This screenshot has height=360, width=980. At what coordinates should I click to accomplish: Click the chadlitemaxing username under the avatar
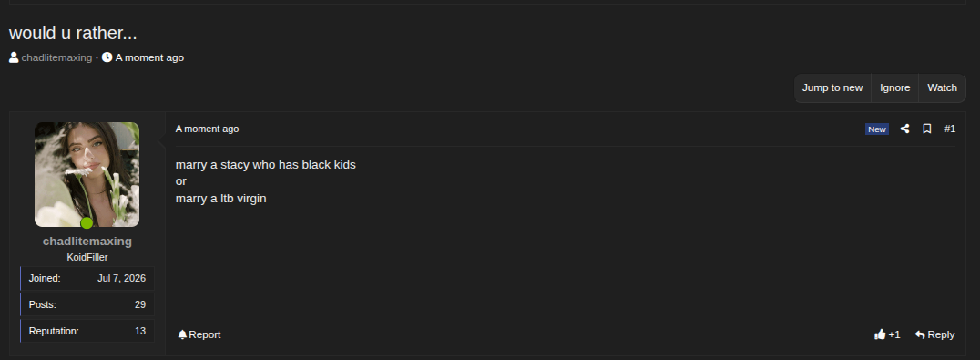pos(87,242)
